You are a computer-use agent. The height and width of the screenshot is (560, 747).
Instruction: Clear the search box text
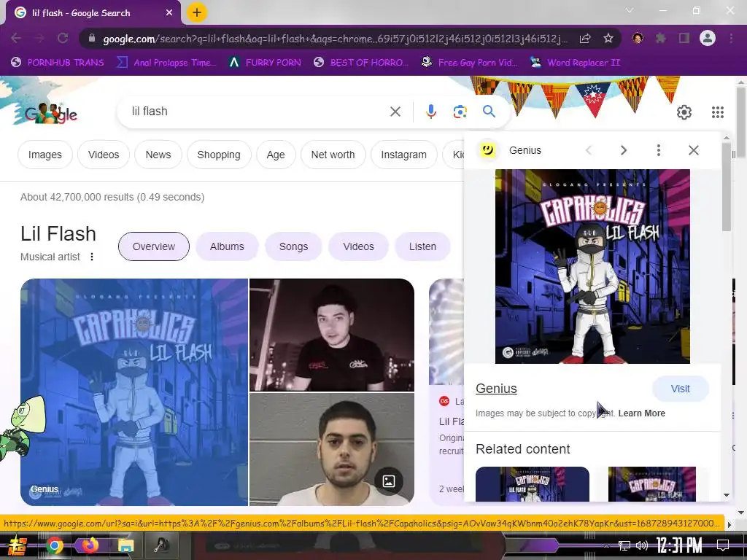pos(395,112)
